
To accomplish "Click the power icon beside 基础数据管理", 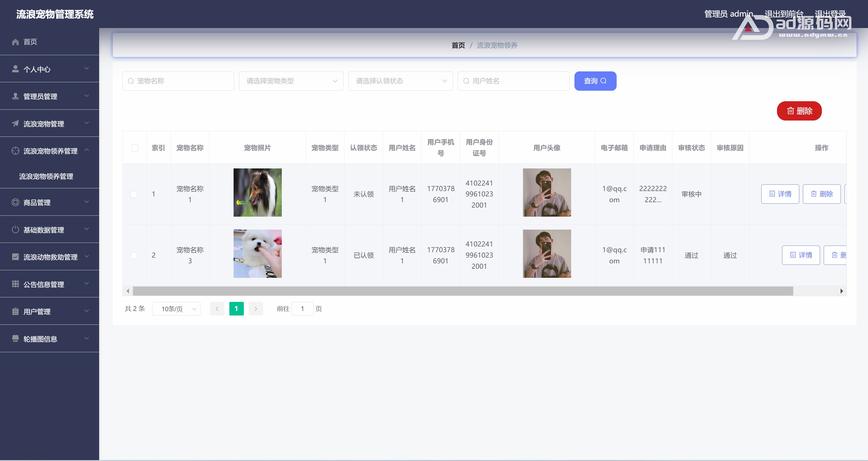I will (x=15, y=230).
